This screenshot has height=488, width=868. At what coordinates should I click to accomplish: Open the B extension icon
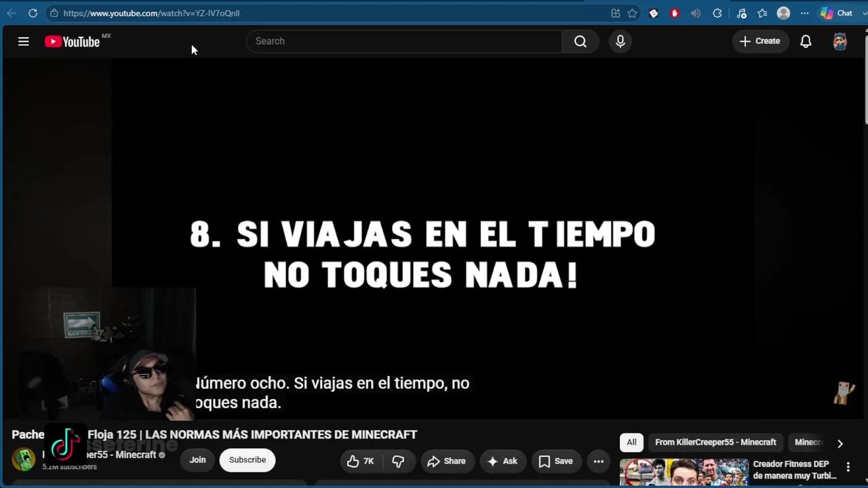tap(654, 13)
